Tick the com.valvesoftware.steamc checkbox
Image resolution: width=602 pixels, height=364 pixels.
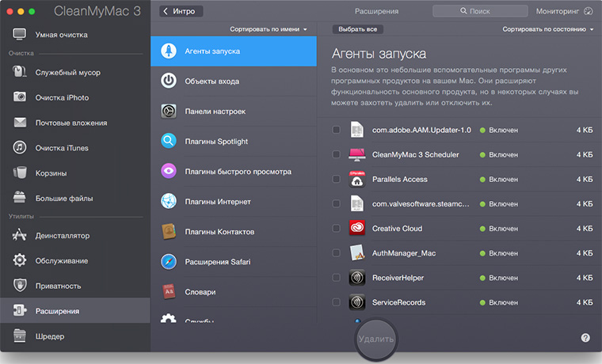[336, 203]
